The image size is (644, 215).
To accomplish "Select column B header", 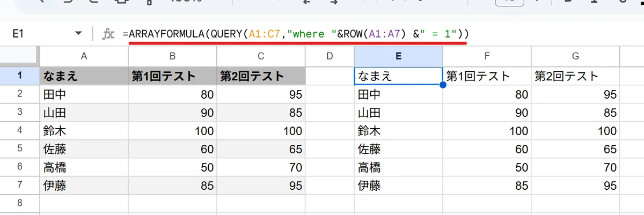I will tap(173, 56).
